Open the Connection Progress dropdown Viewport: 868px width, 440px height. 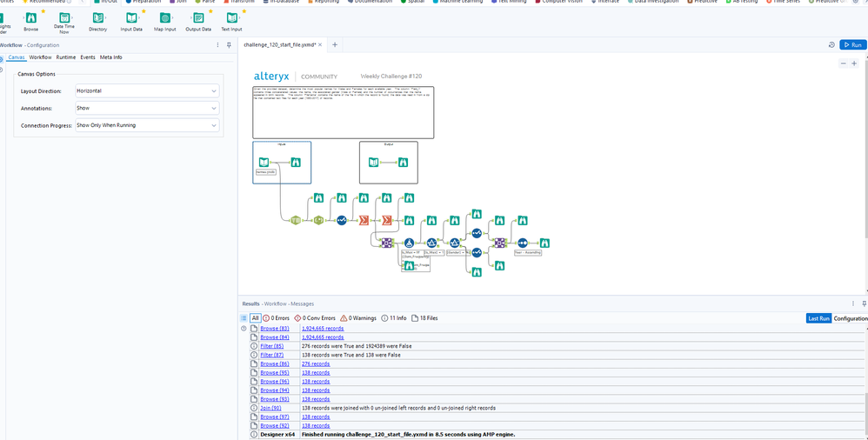pos(147,125)
